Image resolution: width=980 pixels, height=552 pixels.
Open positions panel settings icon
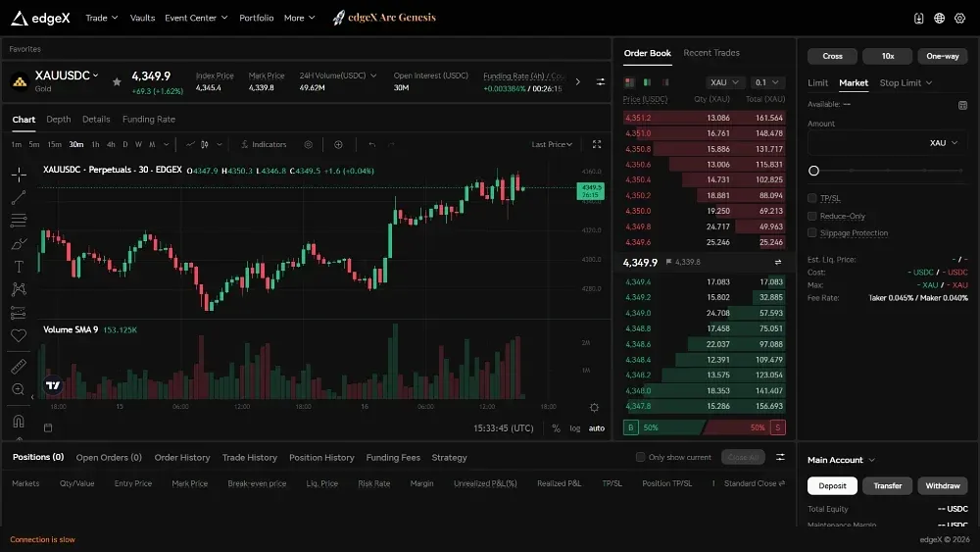[x=781, y=457]
